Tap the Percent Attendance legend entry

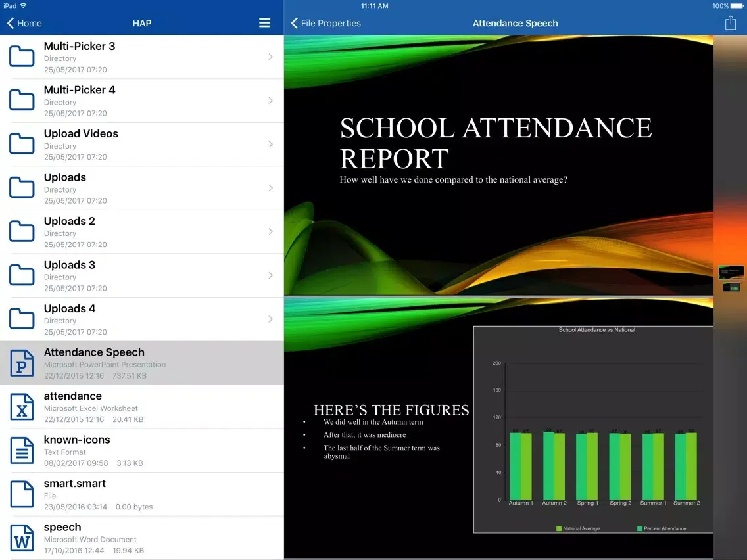[662, 528]
